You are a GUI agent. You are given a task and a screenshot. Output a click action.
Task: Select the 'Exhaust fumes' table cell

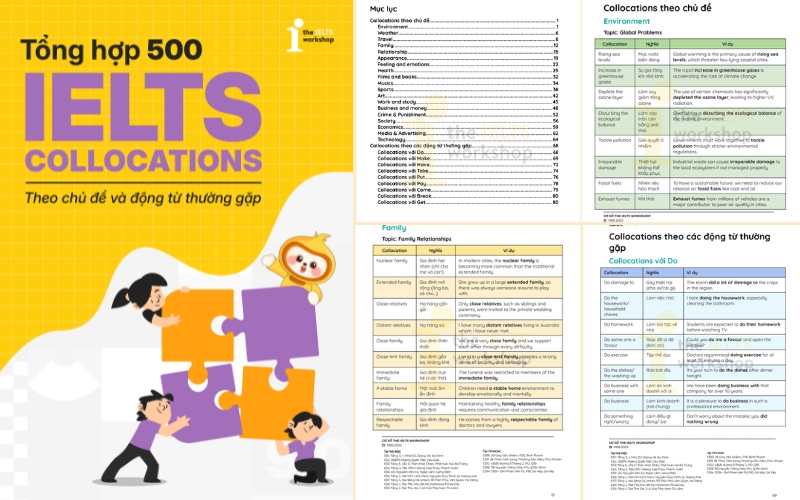(x=615, y=202)
